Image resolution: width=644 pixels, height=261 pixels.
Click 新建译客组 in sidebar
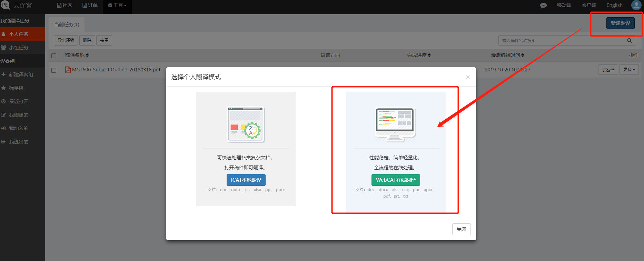(22, 74)
